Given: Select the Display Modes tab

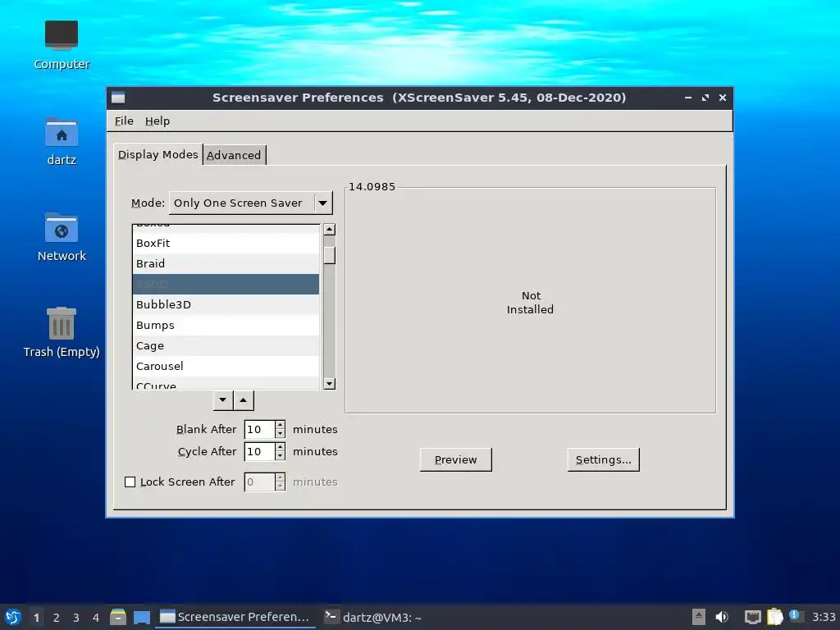Looking at the screenshot, I should click(x=158, y=155).
